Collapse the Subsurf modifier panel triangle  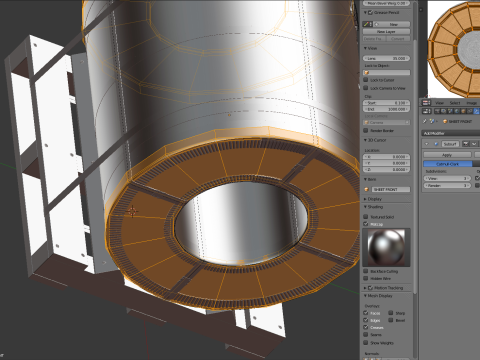point(426,144)
